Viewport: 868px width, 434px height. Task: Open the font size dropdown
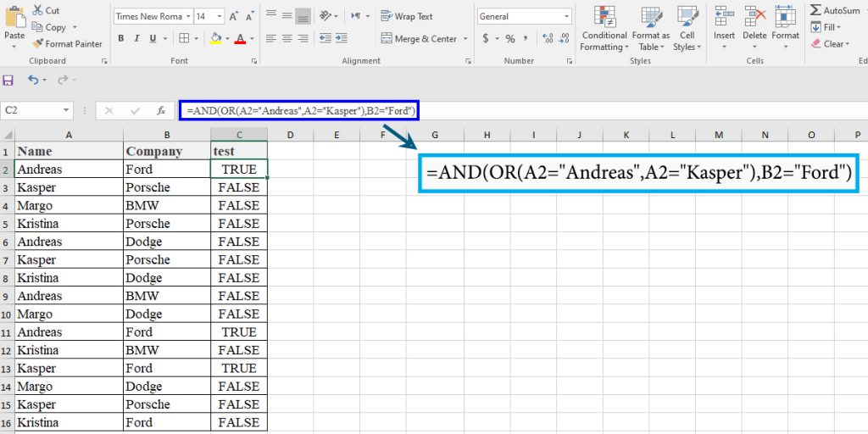pos(220,17)
